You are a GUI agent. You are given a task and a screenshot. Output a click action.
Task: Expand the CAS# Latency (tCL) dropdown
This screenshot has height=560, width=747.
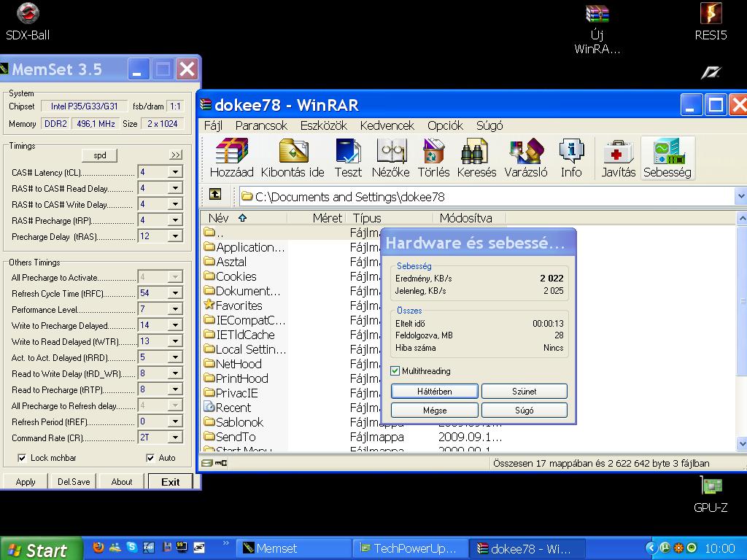[x=175, y=172]
